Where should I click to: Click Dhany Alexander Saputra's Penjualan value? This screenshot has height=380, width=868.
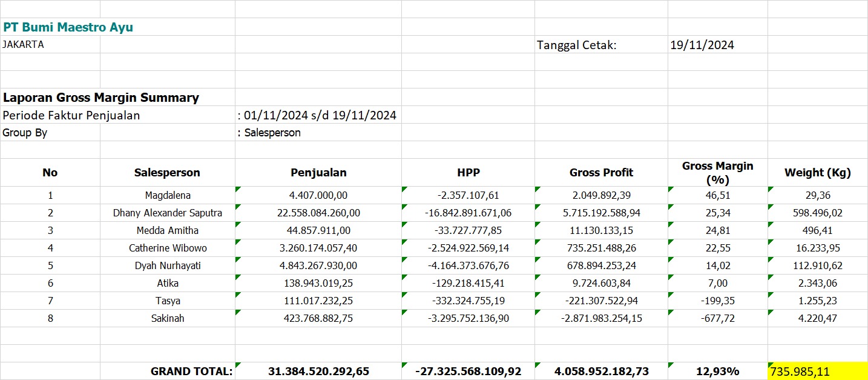pyautogui.click(x=318, y=213)
